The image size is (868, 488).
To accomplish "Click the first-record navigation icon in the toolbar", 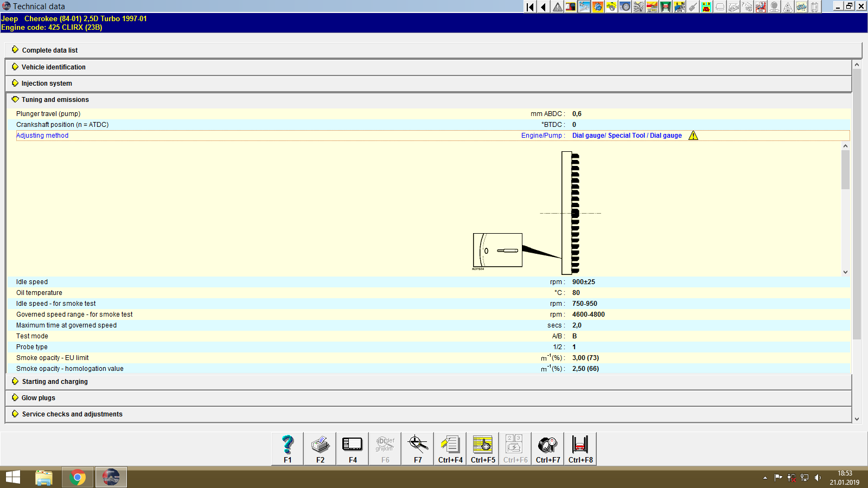I will (x=529, y=7).
